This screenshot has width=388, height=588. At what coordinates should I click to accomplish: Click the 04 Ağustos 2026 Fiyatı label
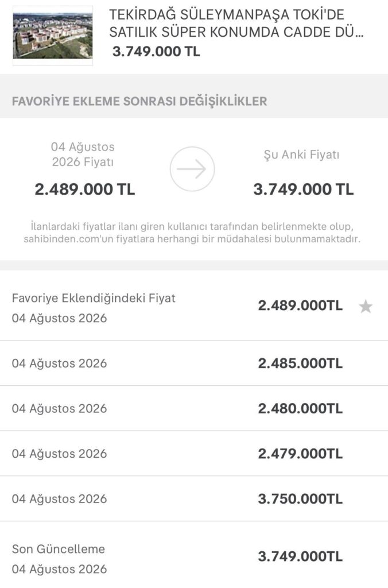83,154
